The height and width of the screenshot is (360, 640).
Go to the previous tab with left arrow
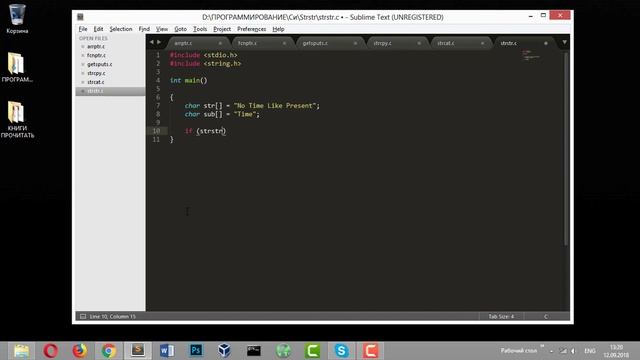pos(152,42)
